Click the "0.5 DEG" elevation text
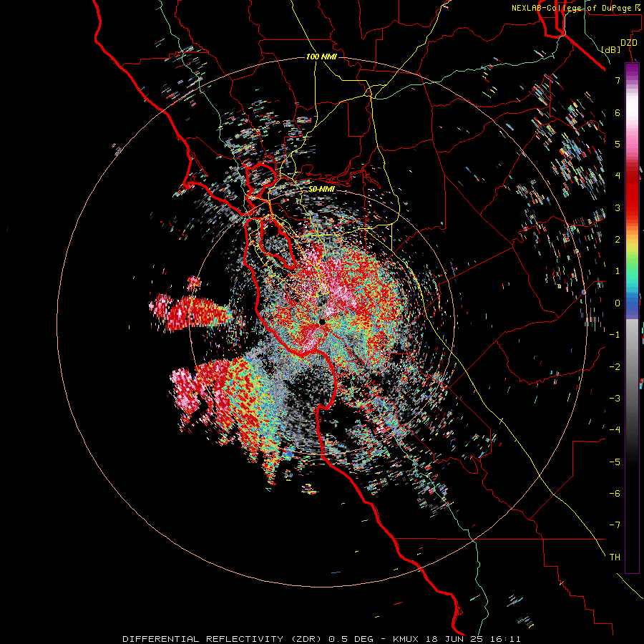Image resolution: width=644 pixels, height=644 pixels. 351,639
